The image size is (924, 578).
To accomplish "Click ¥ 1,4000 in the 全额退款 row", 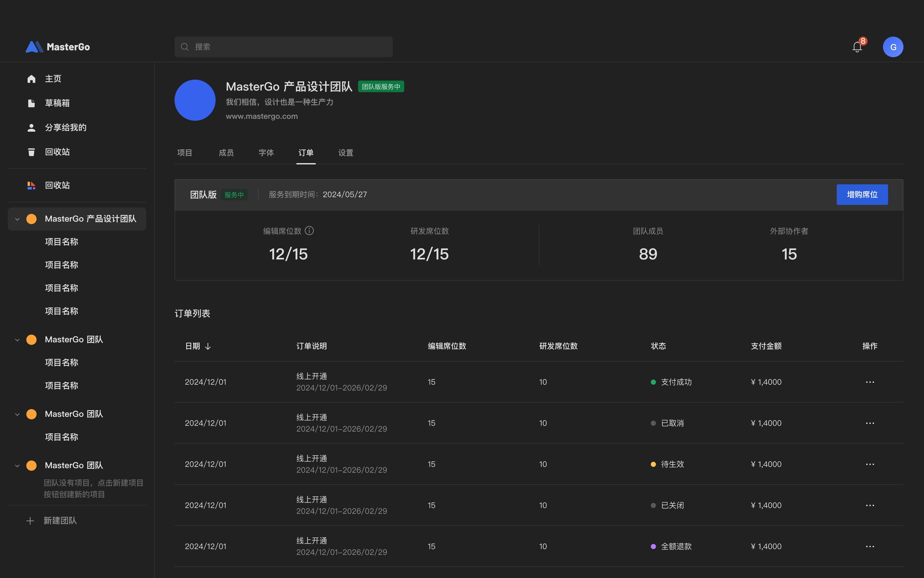I will (766, 546).
